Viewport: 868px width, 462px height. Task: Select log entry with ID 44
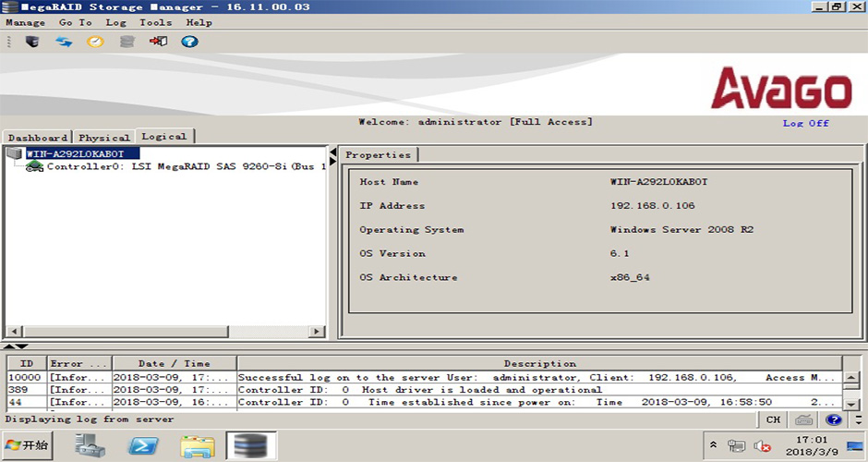coord(424,402)
